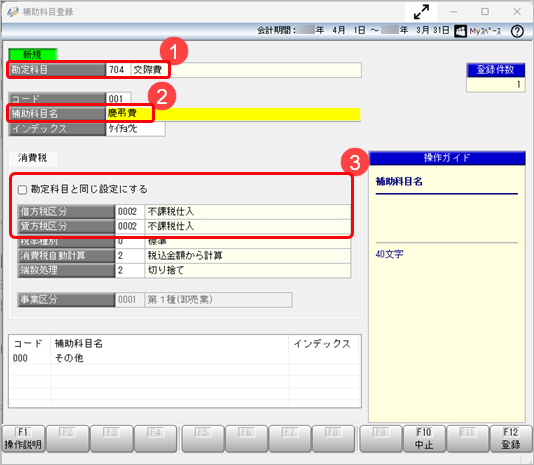Click the 勘定科目 label

coord(57,70)
